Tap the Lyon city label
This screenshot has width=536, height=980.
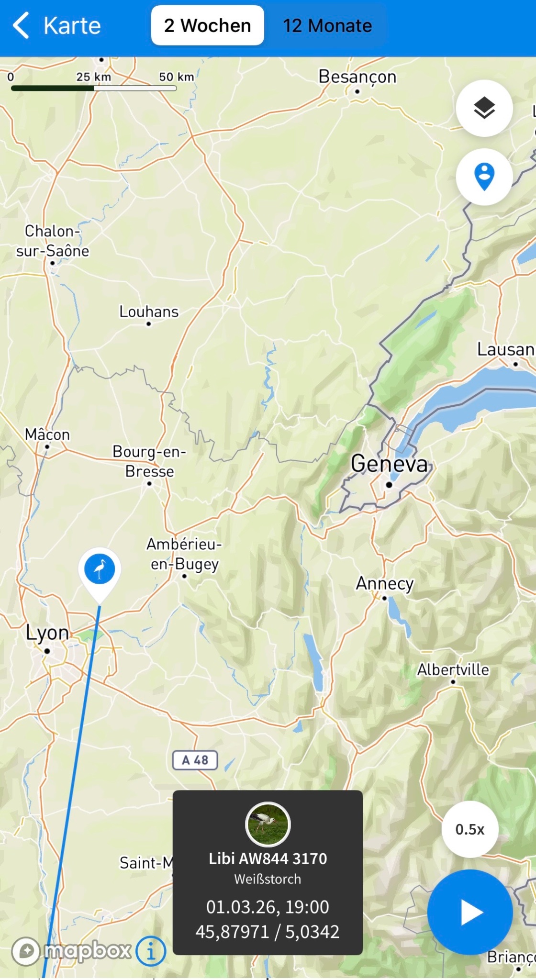pos(47,633)
